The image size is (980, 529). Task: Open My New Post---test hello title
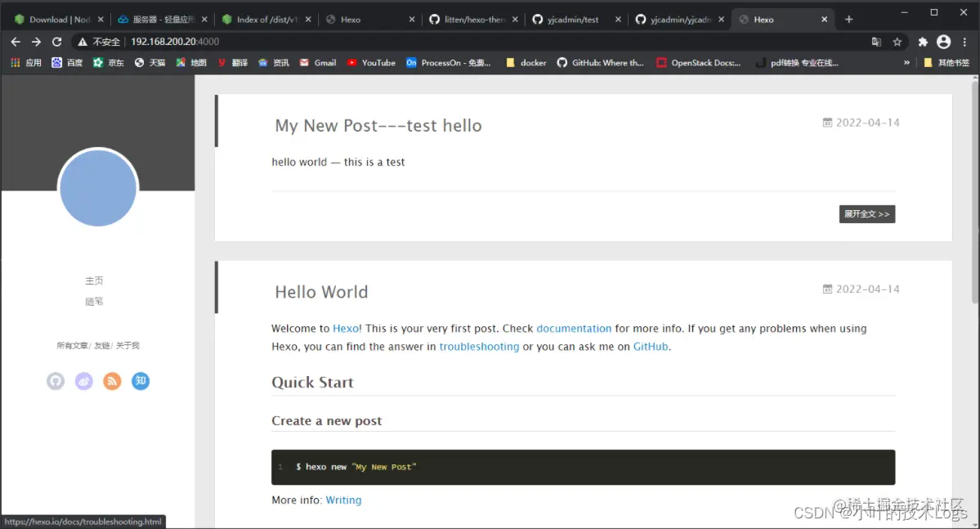pyautogui.click(x=378, y=126)
